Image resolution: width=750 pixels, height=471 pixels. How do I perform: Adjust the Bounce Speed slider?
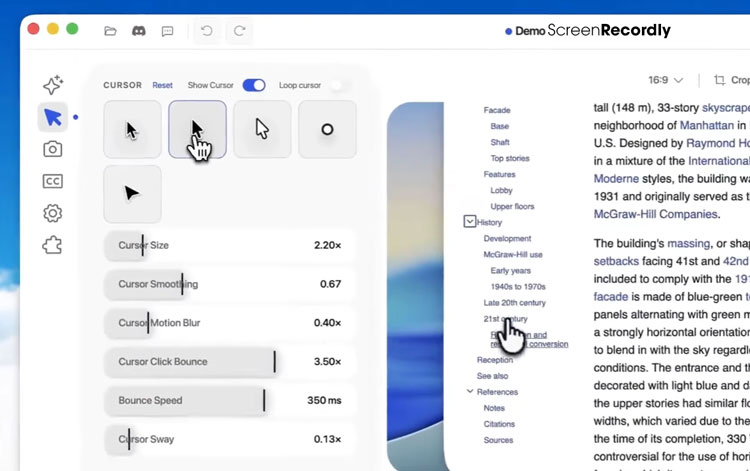(x=230, y=400)
